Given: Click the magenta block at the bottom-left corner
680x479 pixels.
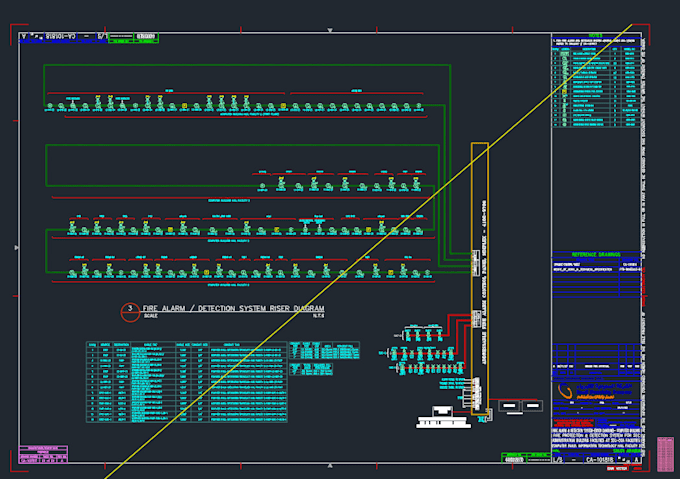Looking at the screenshot, I should (x=43, y=454).
